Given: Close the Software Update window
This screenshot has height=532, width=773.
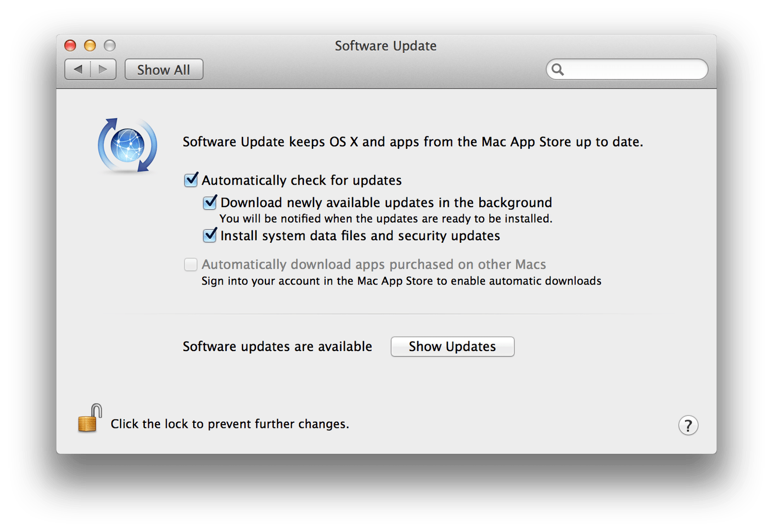Looking at the screenshot, I should coord(70,46).
